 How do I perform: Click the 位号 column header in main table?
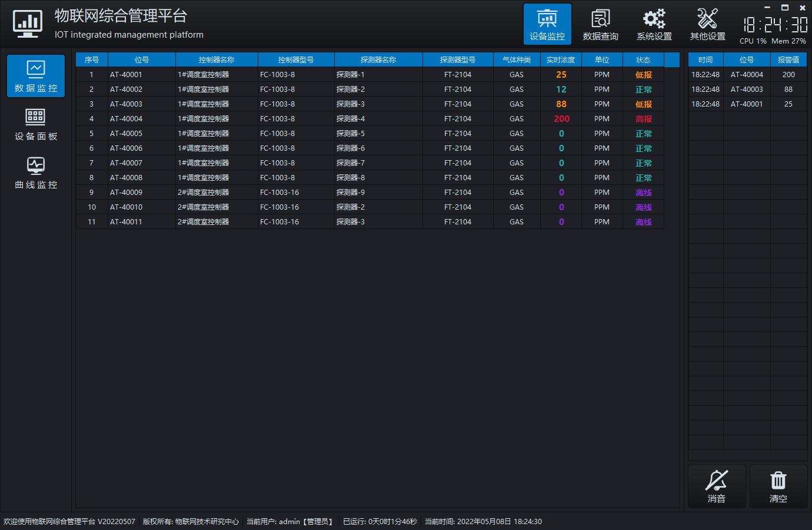pos(142,60)
